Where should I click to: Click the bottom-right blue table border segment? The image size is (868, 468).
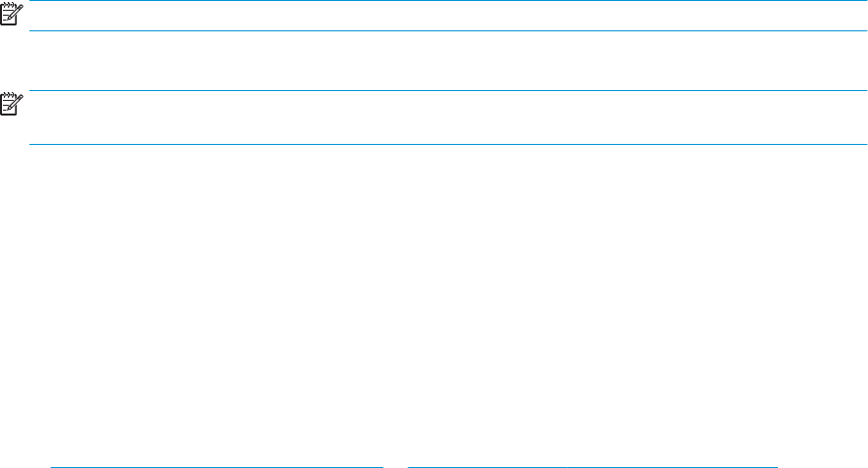pos(673,467)
